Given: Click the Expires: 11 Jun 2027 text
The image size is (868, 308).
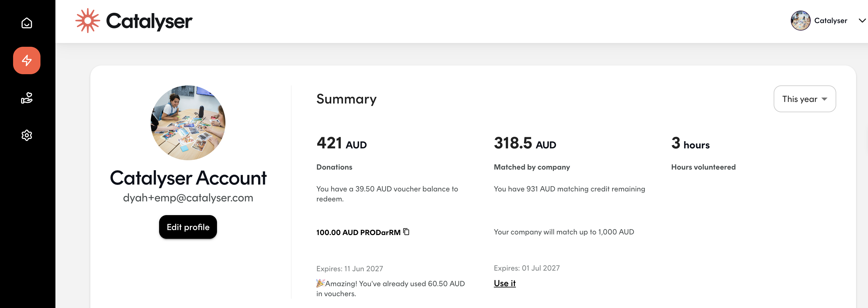Looking at the screenshot, I should click(349, 268).
